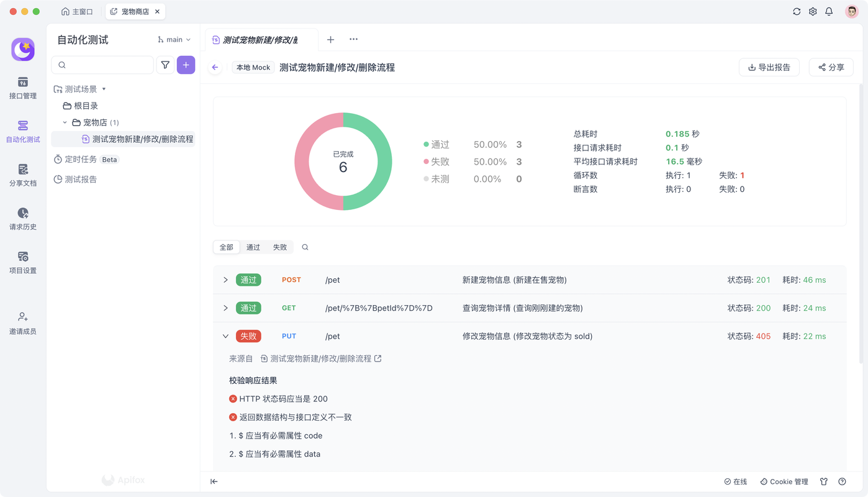Open 接口管理 in the sidebar

point(23,88)
